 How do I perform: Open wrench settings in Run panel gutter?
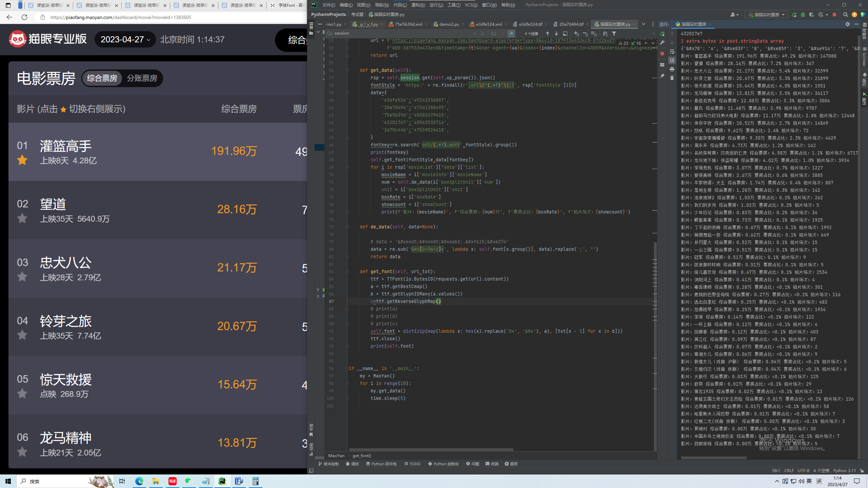click(662, 43)
